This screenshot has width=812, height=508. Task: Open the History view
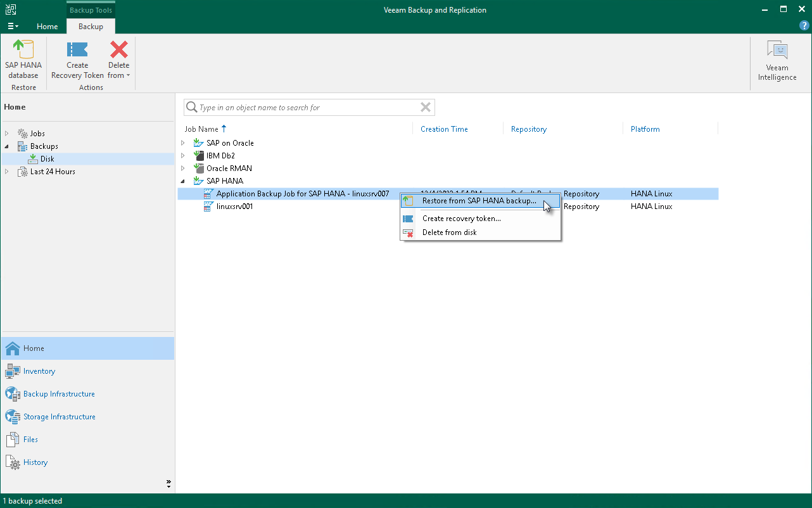[87, 462]
